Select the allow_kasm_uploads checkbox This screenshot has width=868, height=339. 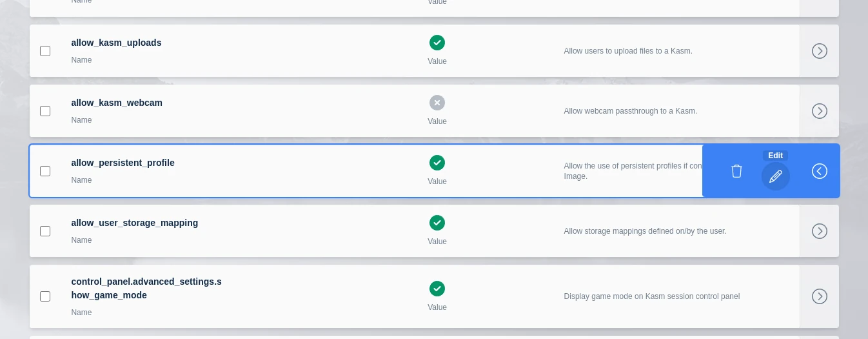[45, 51]
